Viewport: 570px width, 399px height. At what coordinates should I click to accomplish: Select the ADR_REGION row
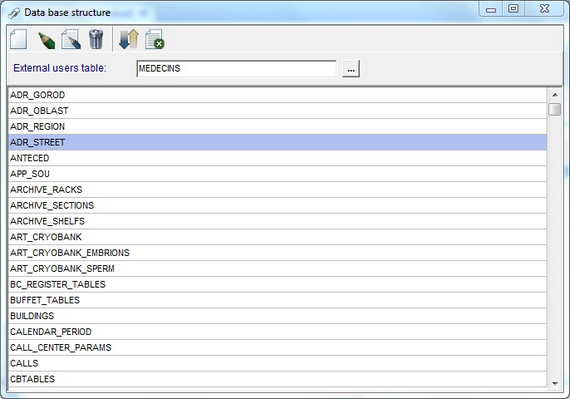point(277,126)
